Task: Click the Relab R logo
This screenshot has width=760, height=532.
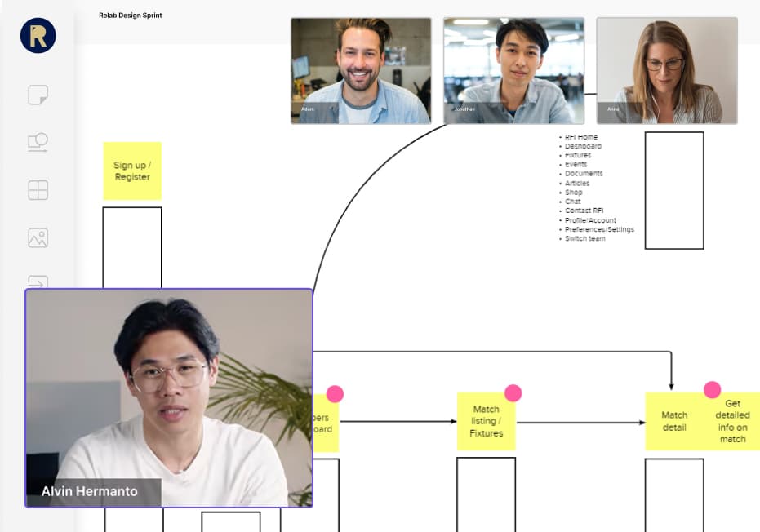Action: [38, 35]
